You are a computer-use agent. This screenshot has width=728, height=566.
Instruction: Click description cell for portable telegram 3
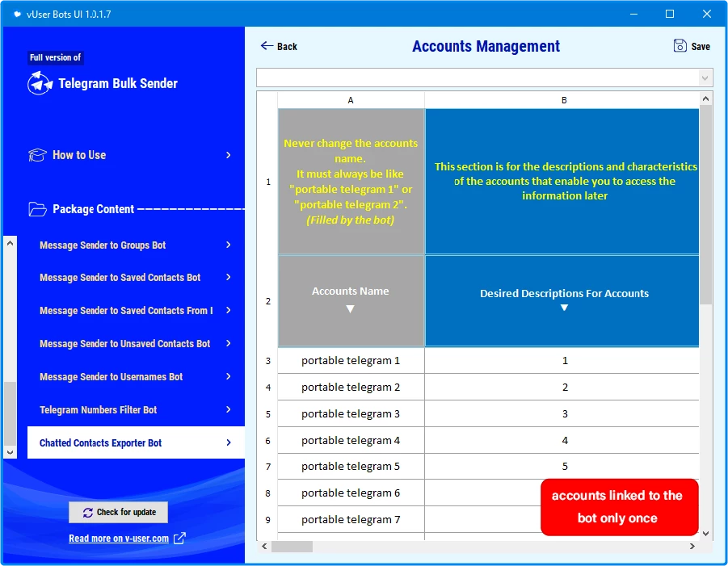[562, 413]
